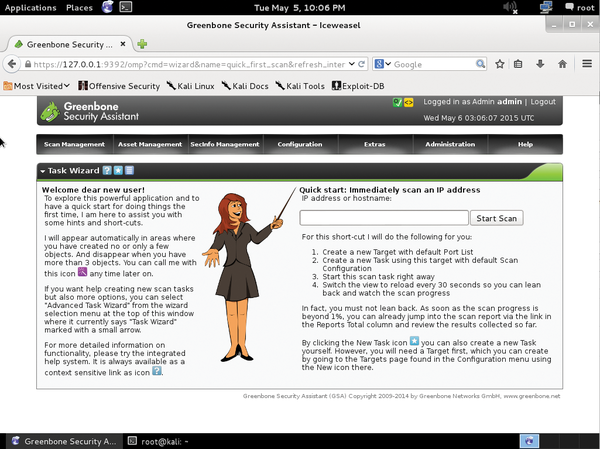Click the New Task icon in the right paragraph
Screen dimensions: 600x449
[x=414, y=341]
